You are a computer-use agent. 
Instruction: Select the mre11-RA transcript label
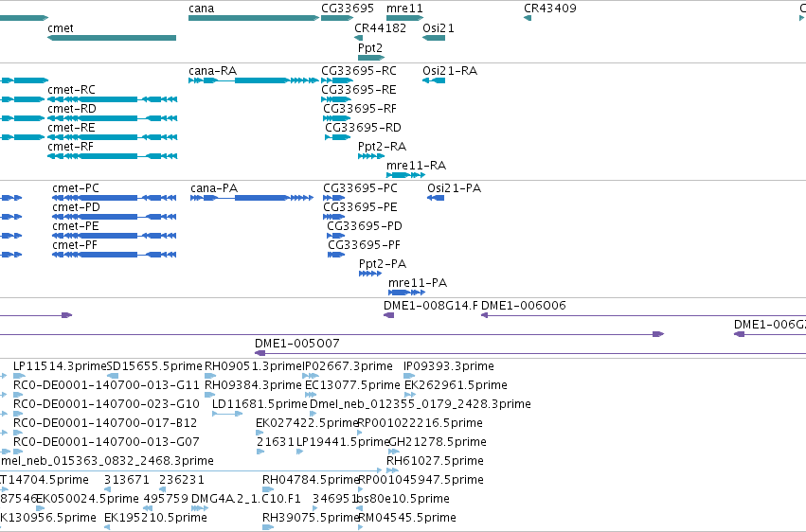click(417, 166)
